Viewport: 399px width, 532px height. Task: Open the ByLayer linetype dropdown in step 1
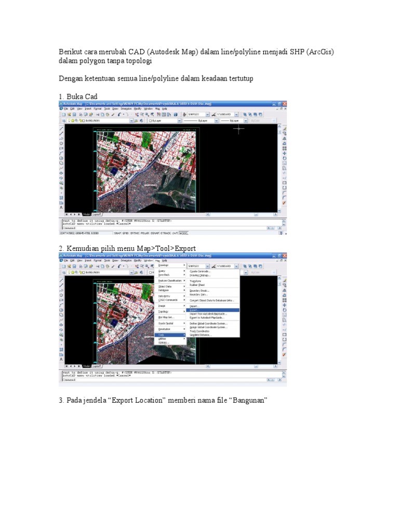[x=216, y=121]
